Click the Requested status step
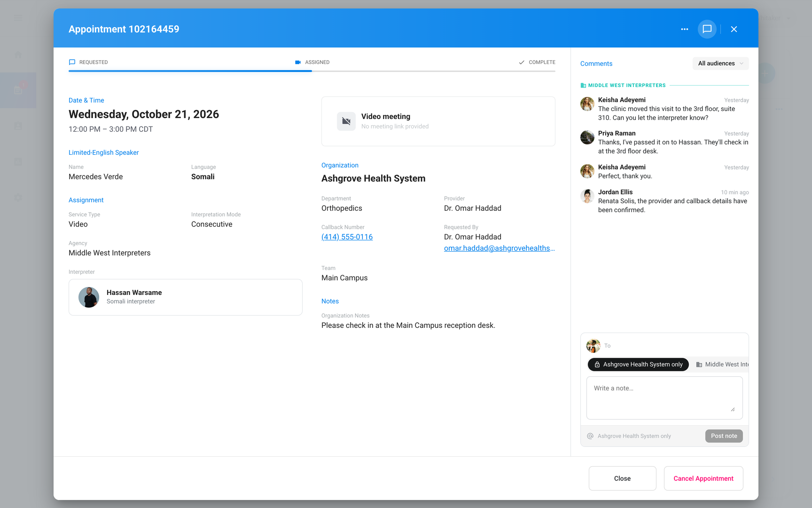The height and width of the screenshot is (508, 812). [x=88, y=62]
